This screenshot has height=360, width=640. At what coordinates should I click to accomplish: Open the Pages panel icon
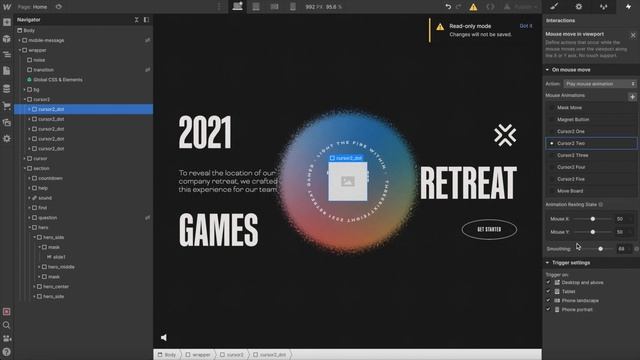point(7,71)
